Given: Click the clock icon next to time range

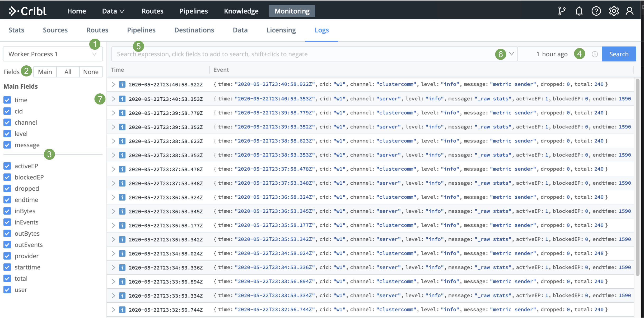Looking at the screenshot, I should coord(595,54).
